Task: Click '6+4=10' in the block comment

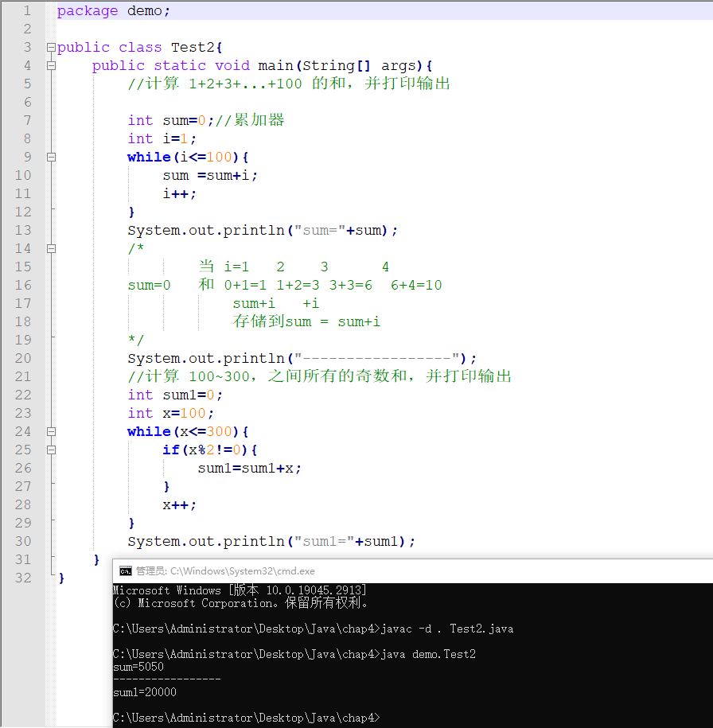Action: coord(416,285)
